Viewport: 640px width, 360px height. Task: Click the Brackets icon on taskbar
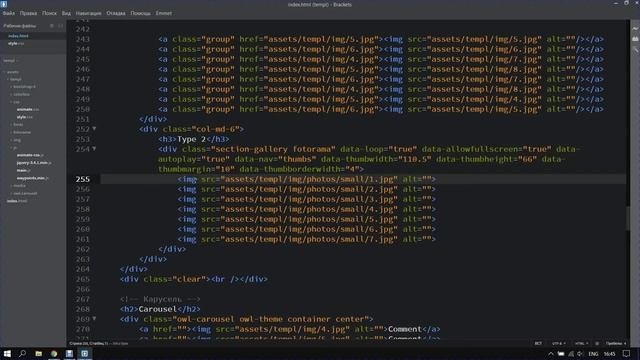[84, 353]
